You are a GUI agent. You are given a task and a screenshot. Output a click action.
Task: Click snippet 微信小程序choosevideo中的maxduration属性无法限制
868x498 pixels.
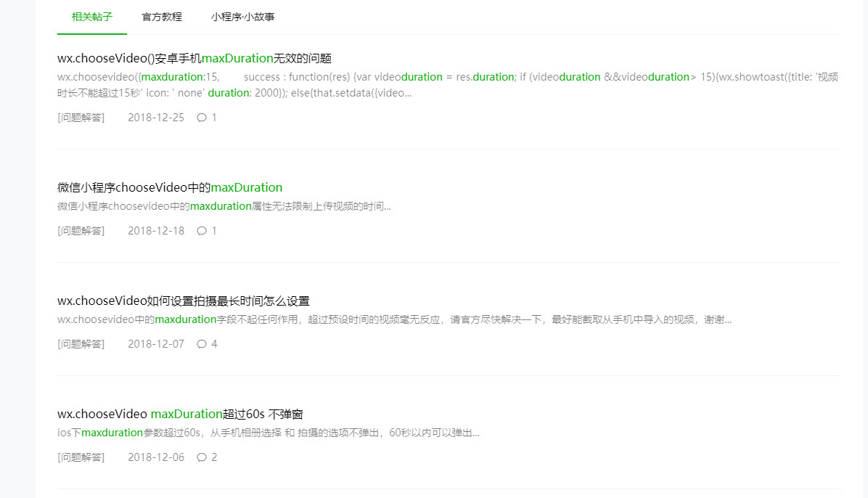tap(224, 206)
